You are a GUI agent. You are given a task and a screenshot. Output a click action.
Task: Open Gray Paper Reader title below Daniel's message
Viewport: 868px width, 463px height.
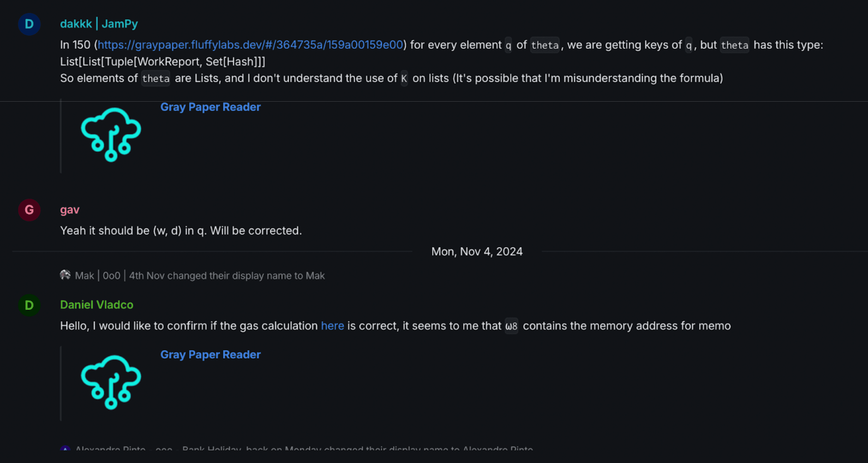(x=210, y=355)
